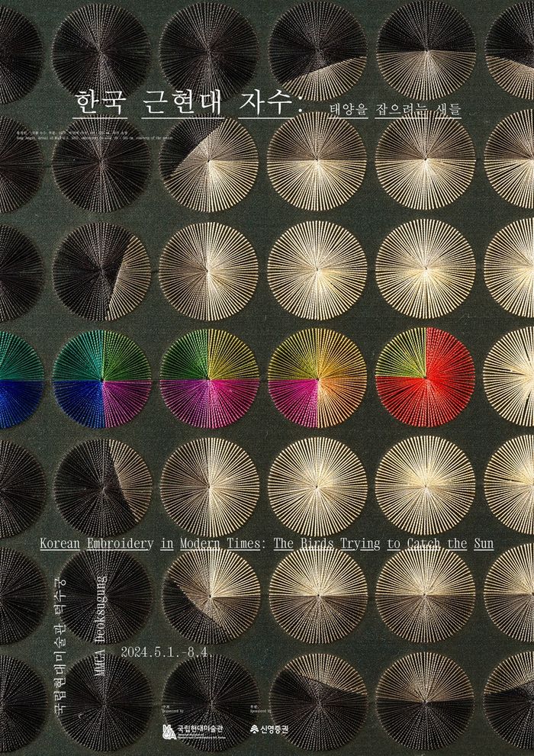The image size is (534, 756).
Task: Click the half-blue circle at left edge
Action: [x=17, y=378]
